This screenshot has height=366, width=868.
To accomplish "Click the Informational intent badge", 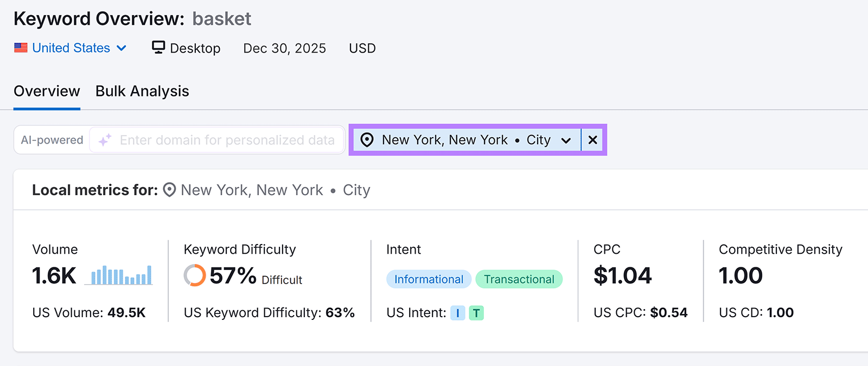I will [x=428, y=279].
